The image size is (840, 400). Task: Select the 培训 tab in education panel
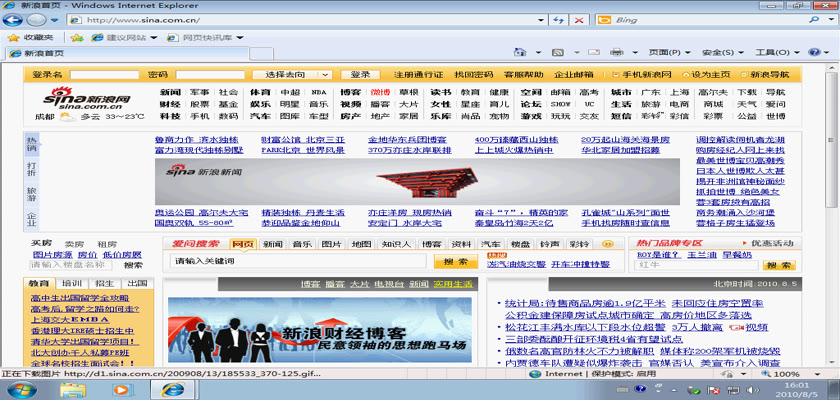point(73,284)
